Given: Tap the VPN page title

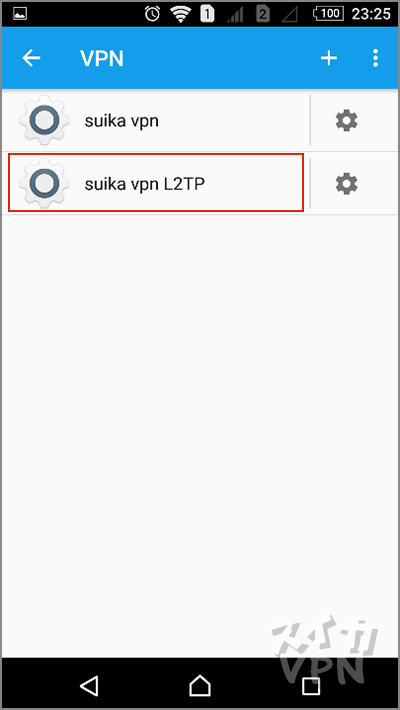Looking at the screenshot, I should pos(102,58).
